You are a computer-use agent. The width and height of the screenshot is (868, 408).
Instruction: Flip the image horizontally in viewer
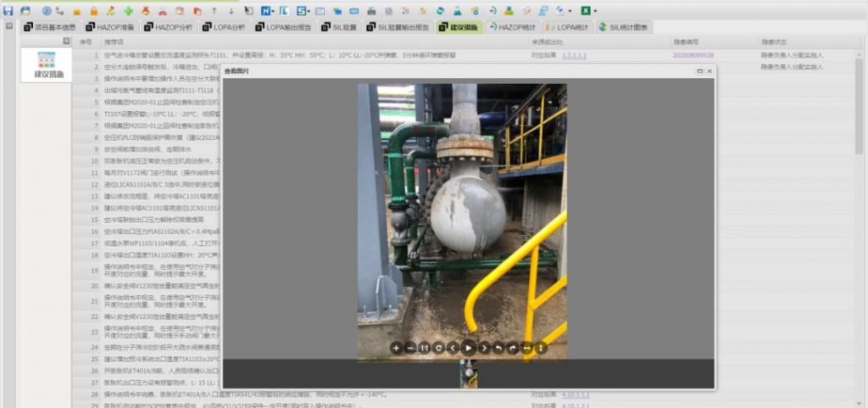tap(526, 348)
